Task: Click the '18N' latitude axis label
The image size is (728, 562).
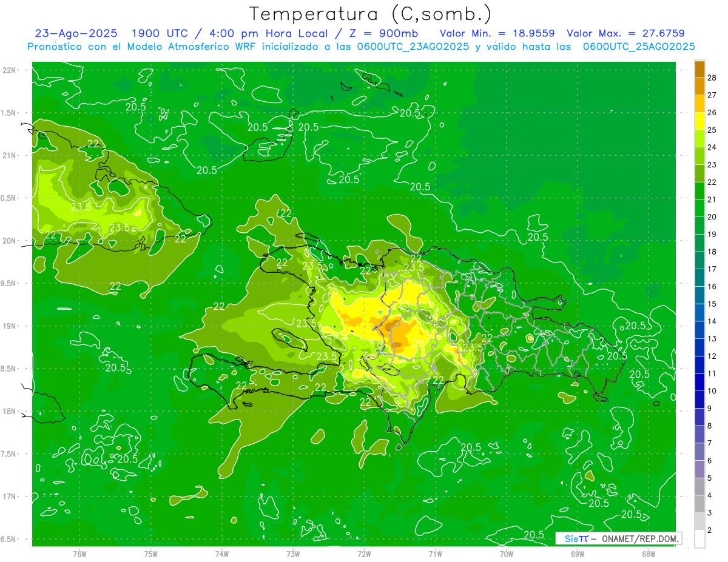Action: click(x=9, y=411)
